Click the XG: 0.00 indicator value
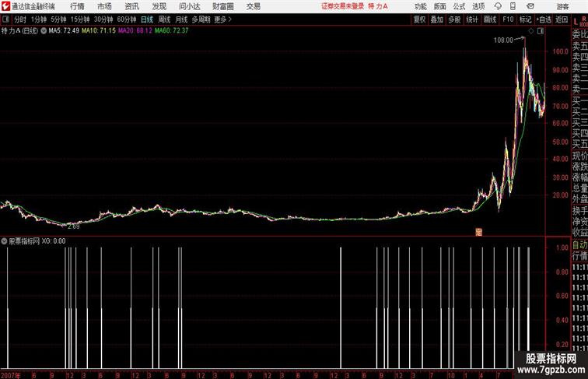The image size is (588, 379). (x=53, y=241)
